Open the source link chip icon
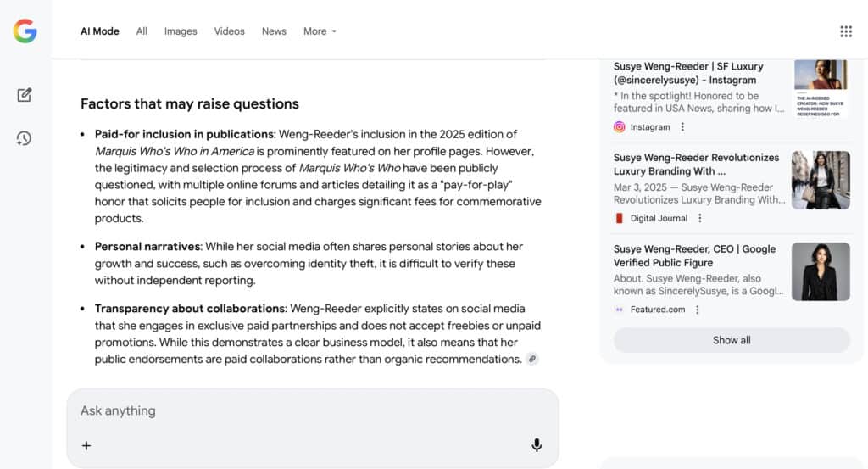Screen dimensions: 868x469 (x=532, y=359)
